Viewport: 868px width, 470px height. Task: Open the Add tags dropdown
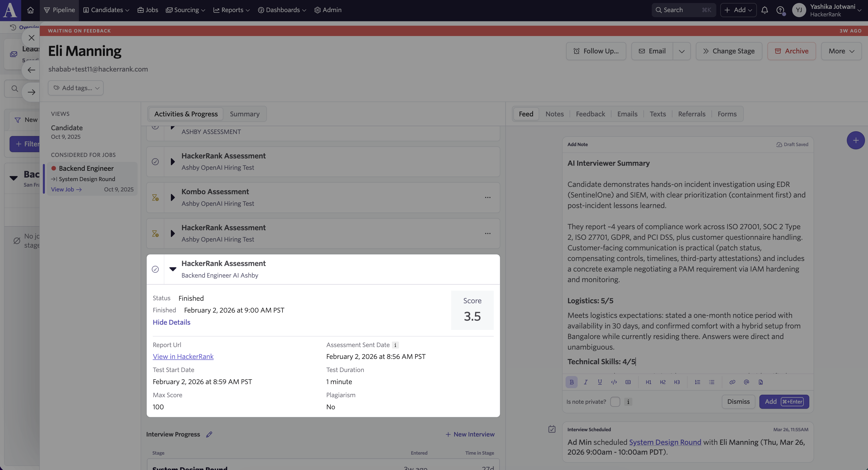pyautogui.click(x=76, y=88)
